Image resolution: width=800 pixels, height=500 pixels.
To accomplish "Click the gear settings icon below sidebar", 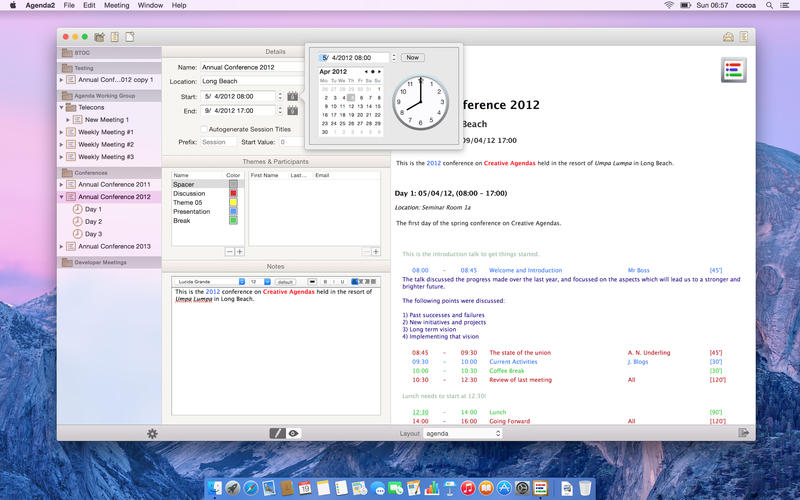I will (152, 433).
